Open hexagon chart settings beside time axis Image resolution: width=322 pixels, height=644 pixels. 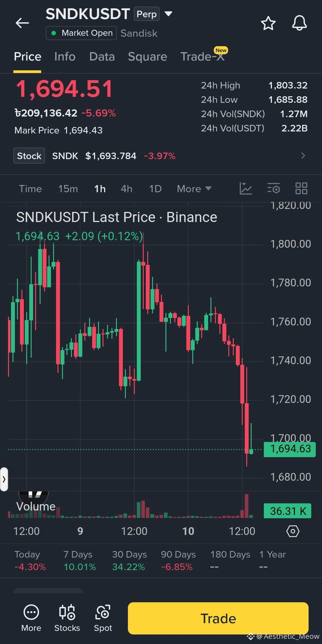point(293,531)
